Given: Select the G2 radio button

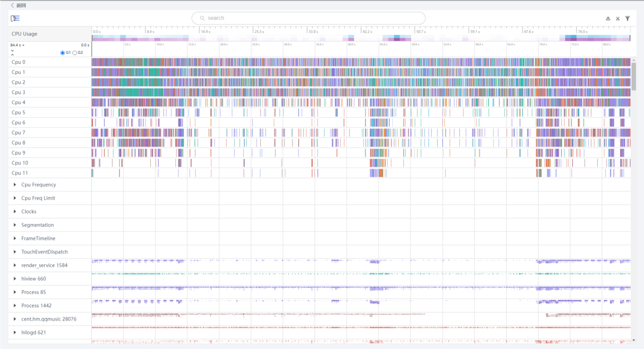Looking at the screenshot, I should coord(75,53).
